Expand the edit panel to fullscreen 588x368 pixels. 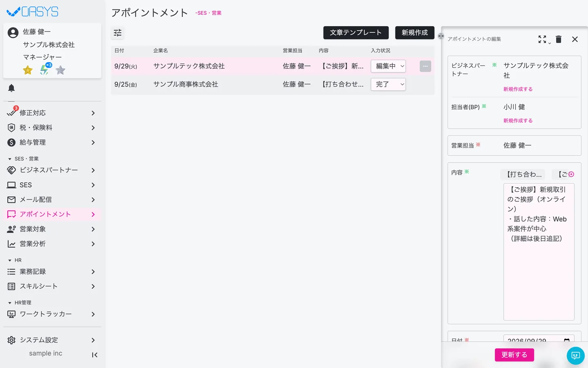(542, 39)
